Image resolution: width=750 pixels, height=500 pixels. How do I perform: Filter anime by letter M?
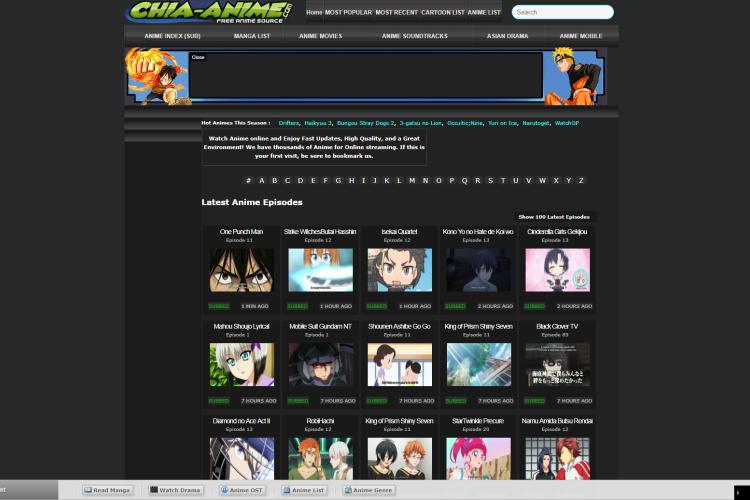(412, 181)
